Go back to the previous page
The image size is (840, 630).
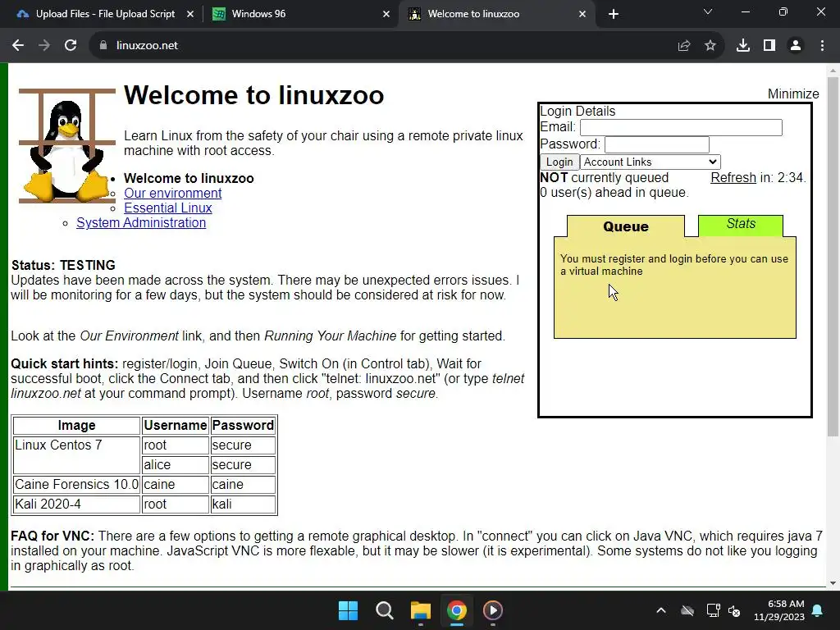tap(18, 46)
